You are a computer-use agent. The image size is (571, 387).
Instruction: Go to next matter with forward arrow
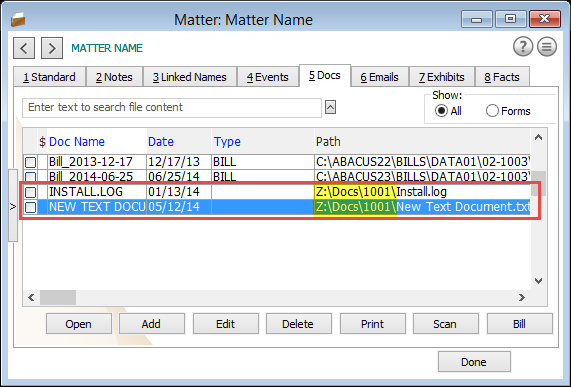(52, 48)
